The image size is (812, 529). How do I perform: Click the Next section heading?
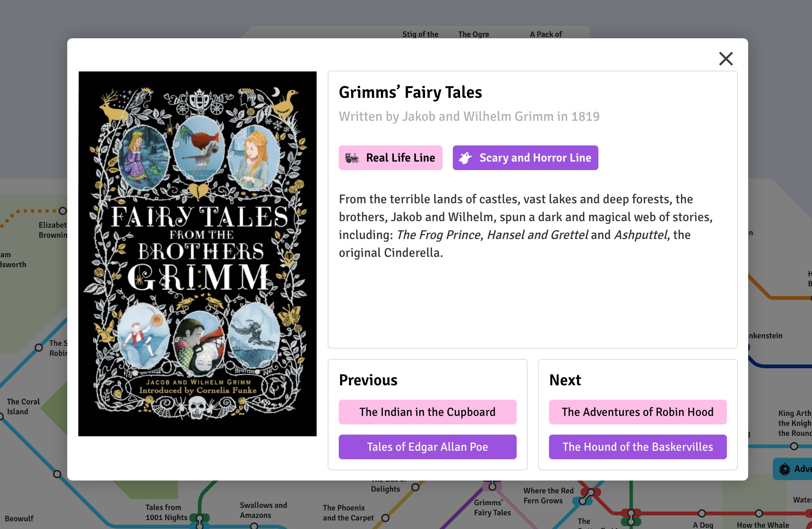click(565, 380)
